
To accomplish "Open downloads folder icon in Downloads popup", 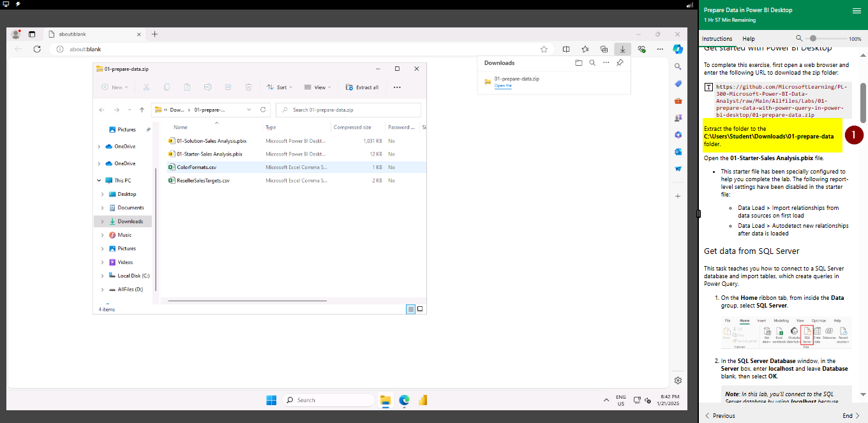I will [x=579, y=63].
